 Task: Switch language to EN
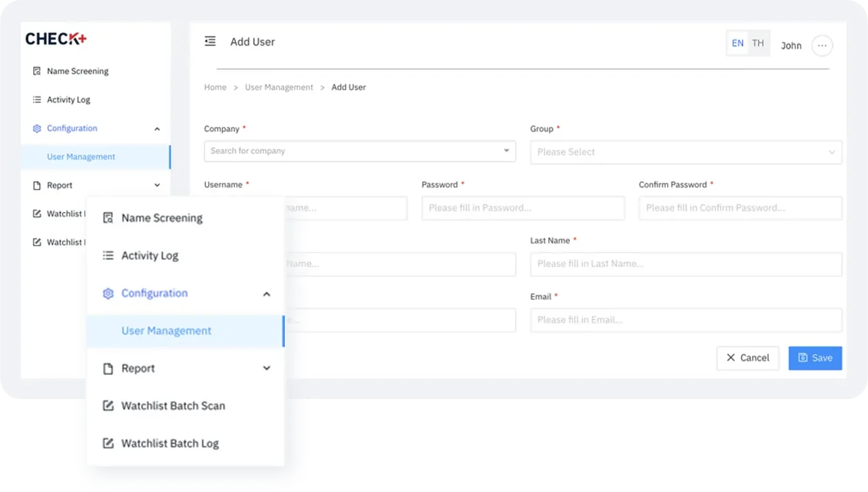[737, 43]
